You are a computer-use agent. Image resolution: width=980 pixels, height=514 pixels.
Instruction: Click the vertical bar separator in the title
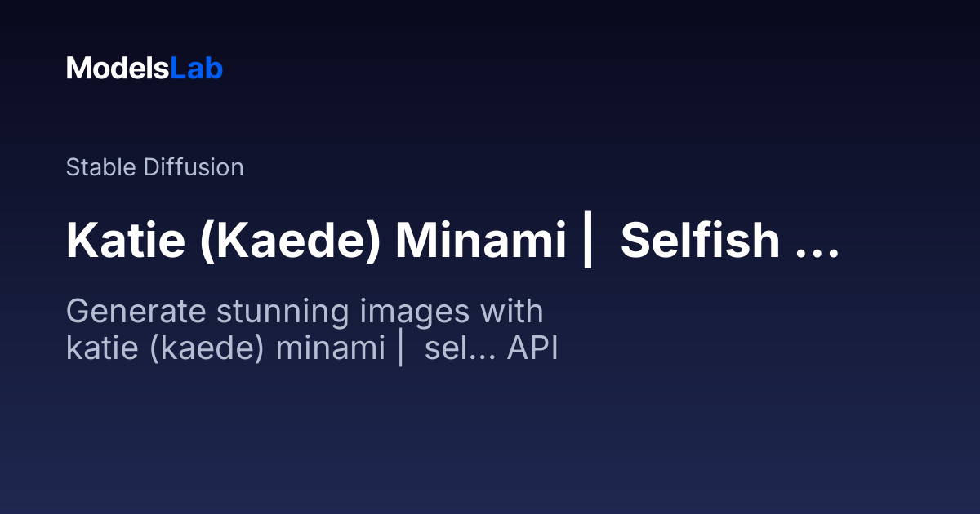click(586, 241)
